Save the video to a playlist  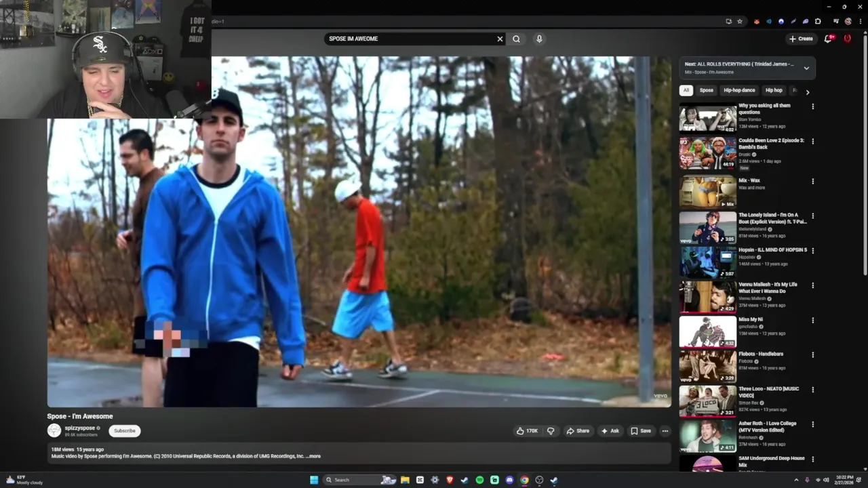coord(641,431)
